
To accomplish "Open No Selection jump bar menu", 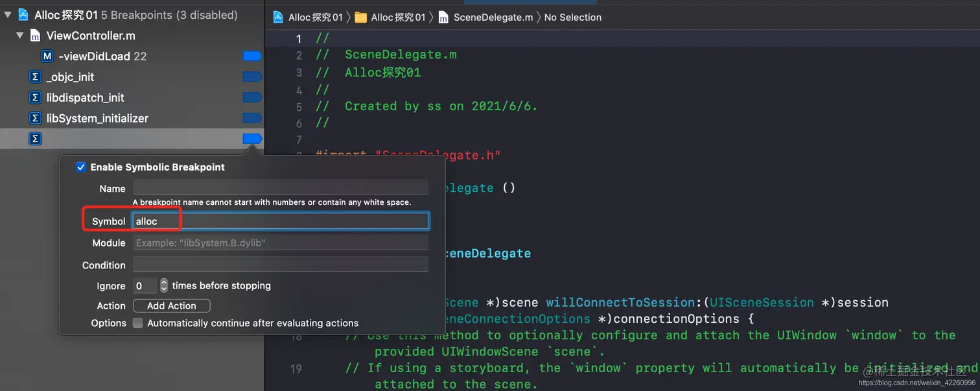I will coord(573,18).
